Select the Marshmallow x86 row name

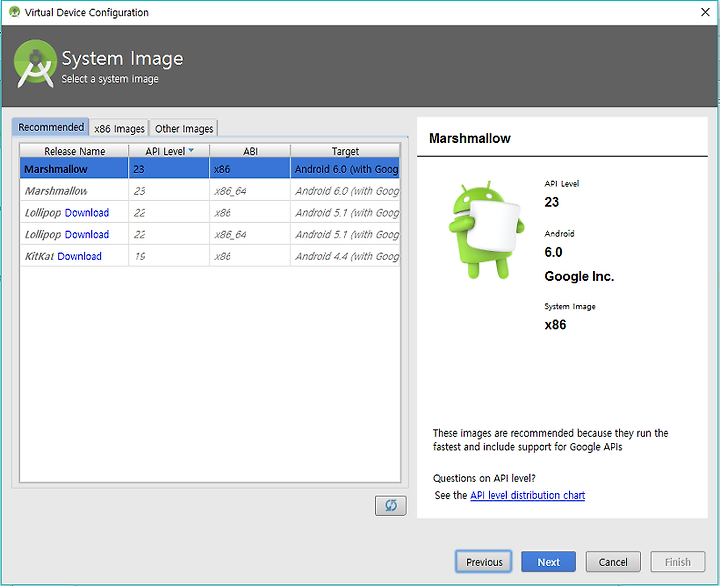(x=56, y=169)
